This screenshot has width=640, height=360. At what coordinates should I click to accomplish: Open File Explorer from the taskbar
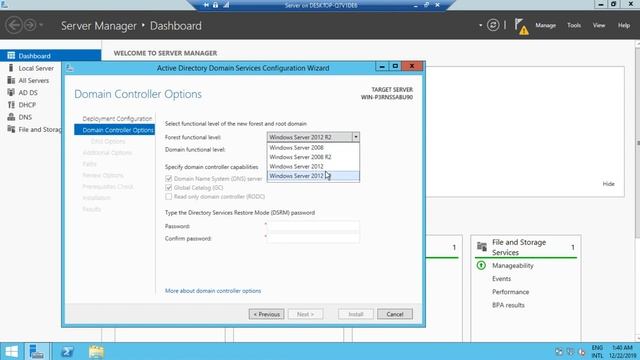(96, 351)
